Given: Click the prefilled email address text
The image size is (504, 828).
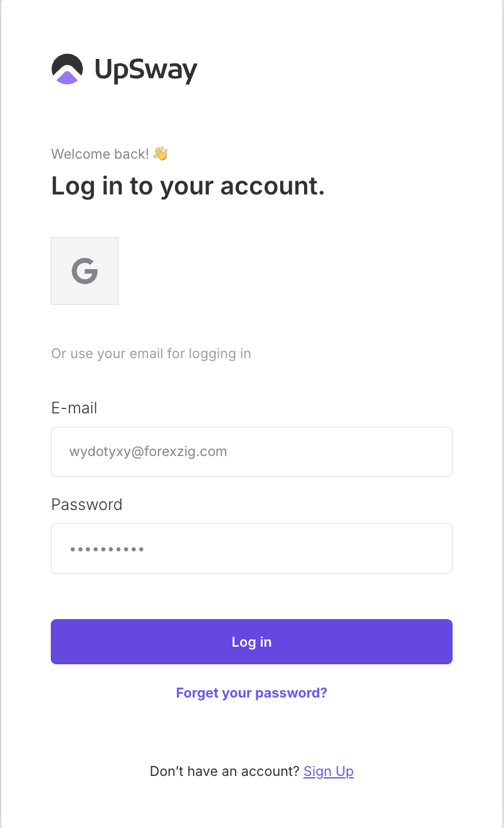Looking at the screenshot, I should (148, 452).
